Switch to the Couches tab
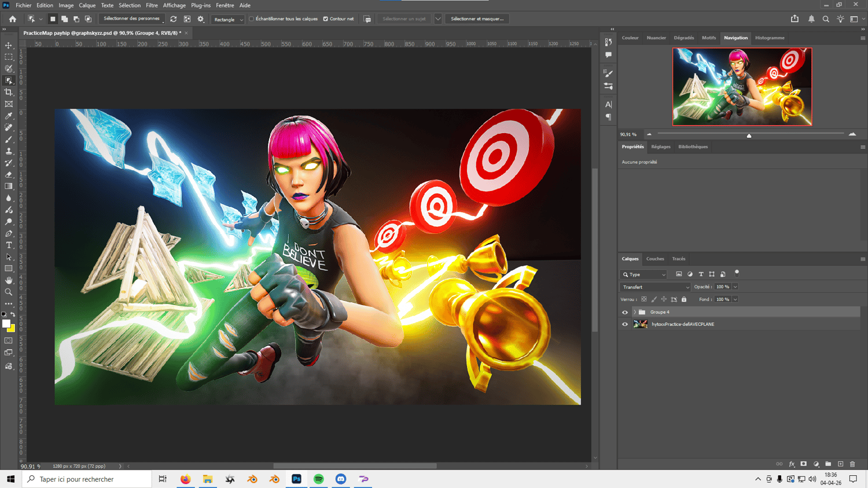Viewport: 868px width, 488px height. (655, 259)
